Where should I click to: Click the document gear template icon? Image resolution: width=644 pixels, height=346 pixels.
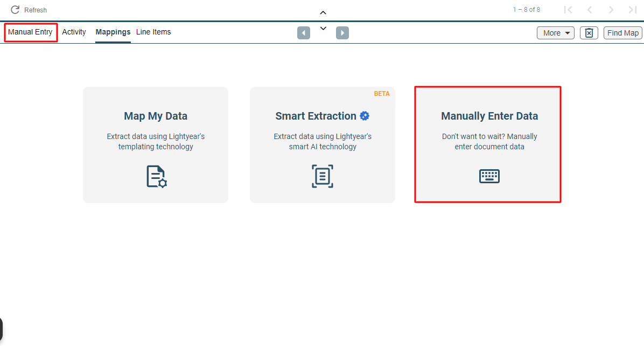click(x=157, y=177)
